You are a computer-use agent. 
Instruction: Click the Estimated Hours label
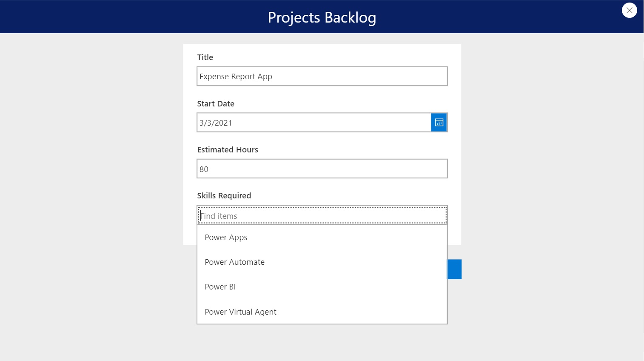(x=228, y=149)
